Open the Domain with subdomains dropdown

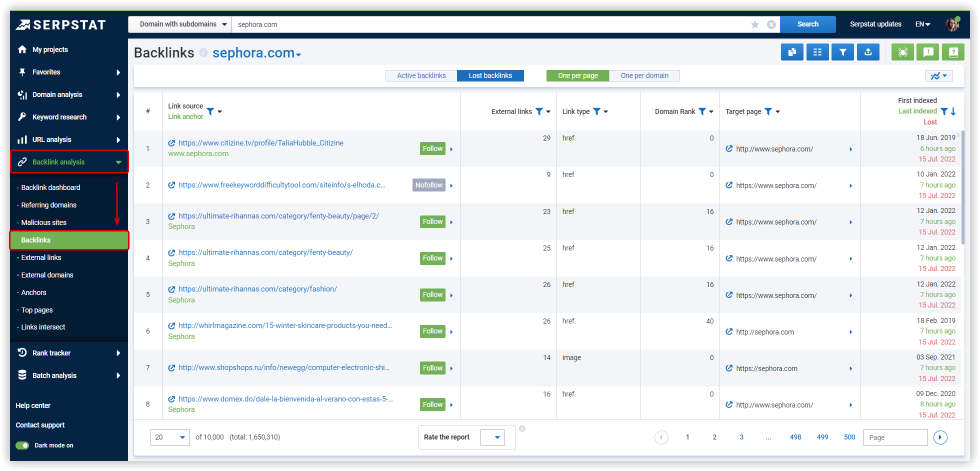click(x=179, y=24)
